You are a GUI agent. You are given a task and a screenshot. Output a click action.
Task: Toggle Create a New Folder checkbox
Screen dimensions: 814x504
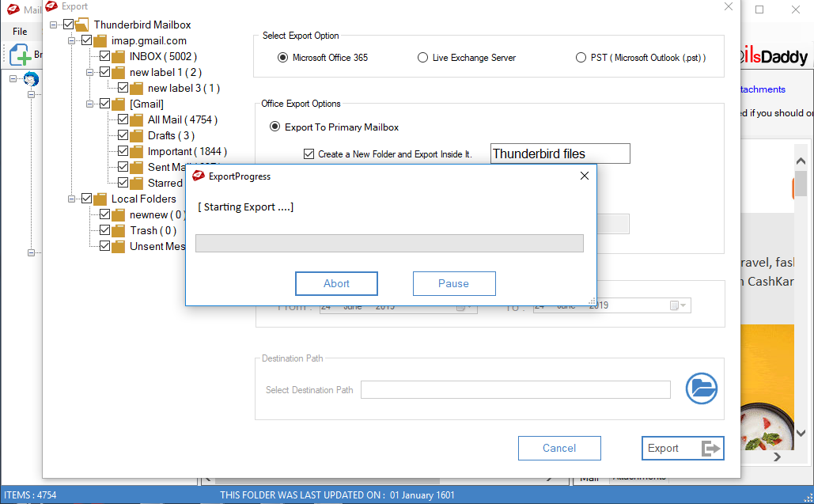(309, 154)
